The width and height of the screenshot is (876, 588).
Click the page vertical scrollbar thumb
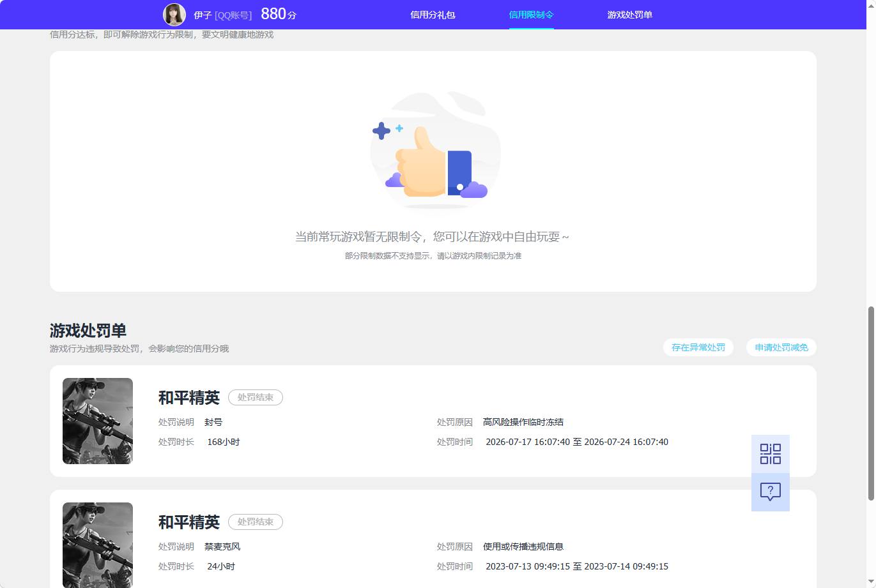(870, 403)
